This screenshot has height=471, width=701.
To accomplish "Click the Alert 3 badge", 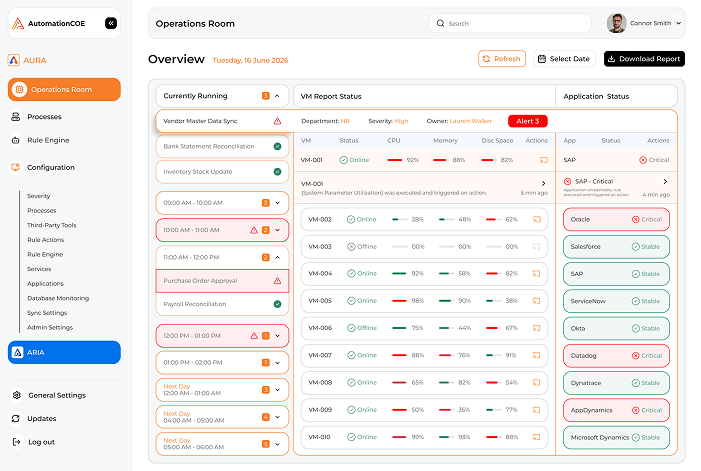I will point(528,121).
